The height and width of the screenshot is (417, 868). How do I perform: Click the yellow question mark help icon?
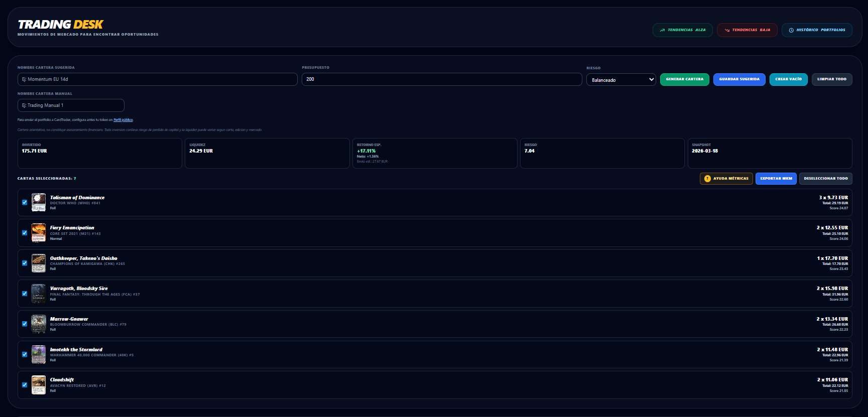[x=707, y=179]
